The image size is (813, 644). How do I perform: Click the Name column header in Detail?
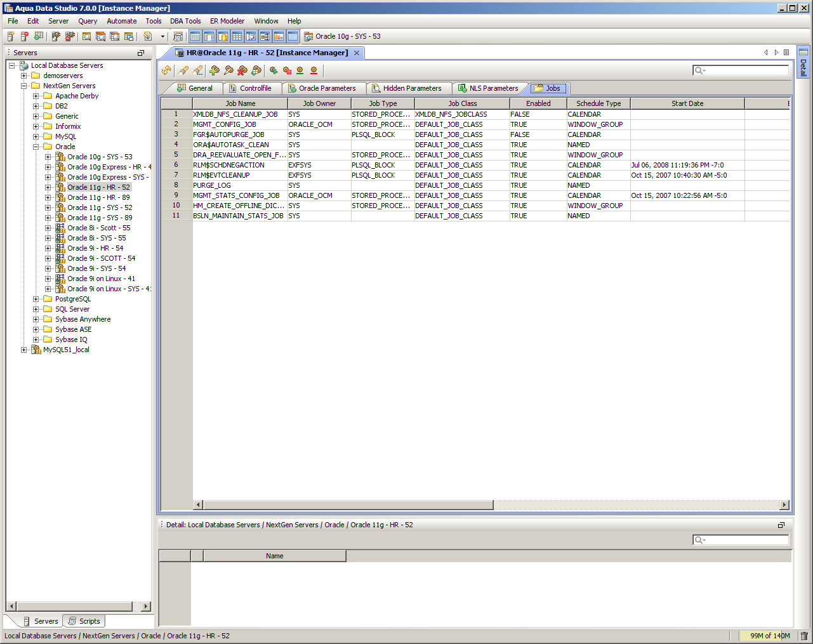[x=275, y=556]
